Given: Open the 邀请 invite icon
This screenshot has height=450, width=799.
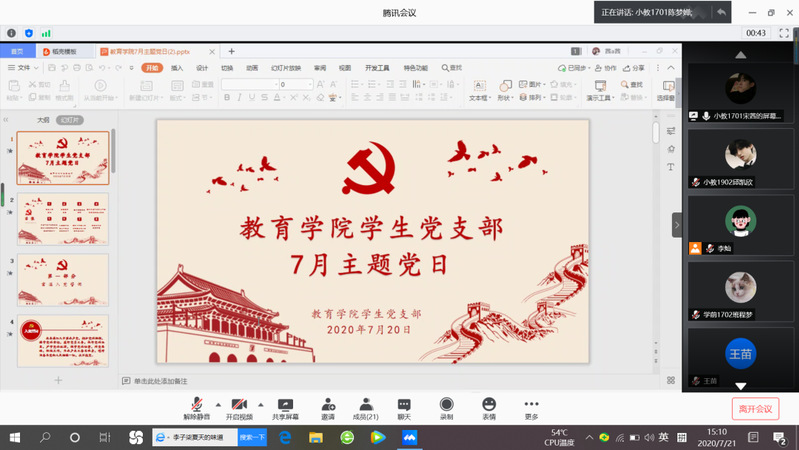Looking at the screenshot, I should pyautogui.click(x=328, y=404).
